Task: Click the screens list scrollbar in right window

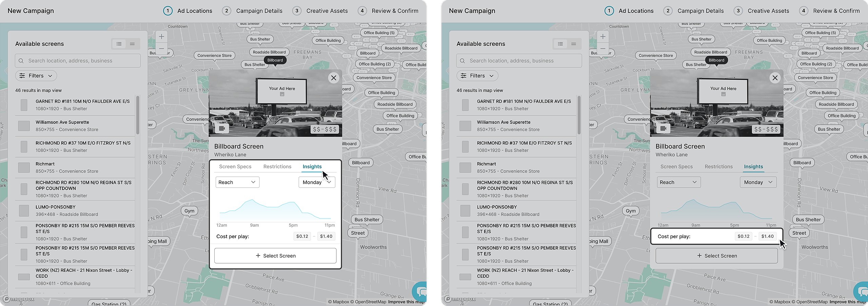Action: coord(579,115)
